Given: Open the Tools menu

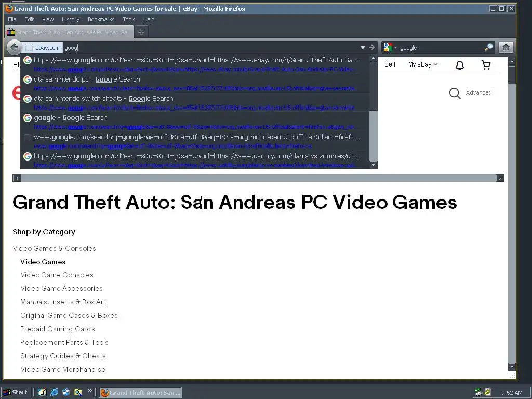Looking at the screenshot, I should click(x=129, y=19).
